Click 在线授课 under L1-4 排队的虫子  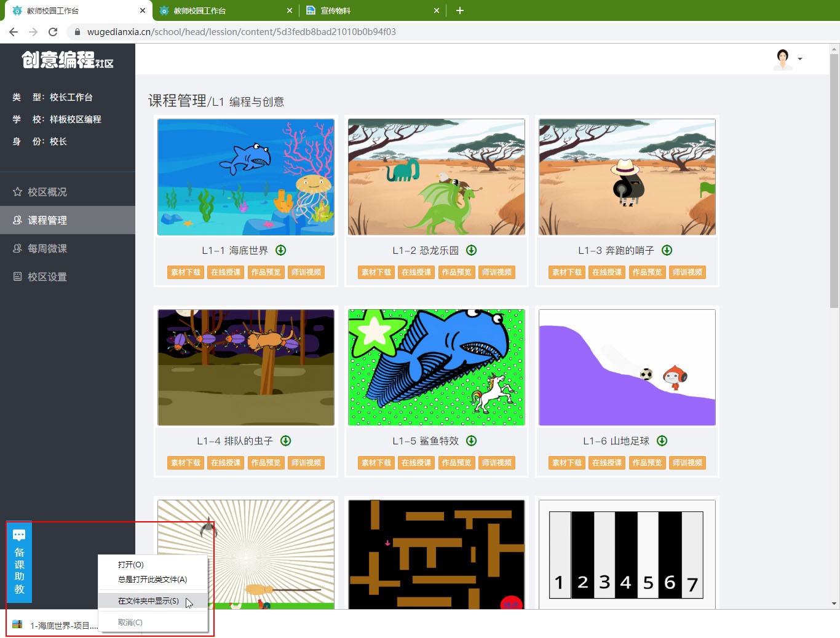click(x=226, y=463)
